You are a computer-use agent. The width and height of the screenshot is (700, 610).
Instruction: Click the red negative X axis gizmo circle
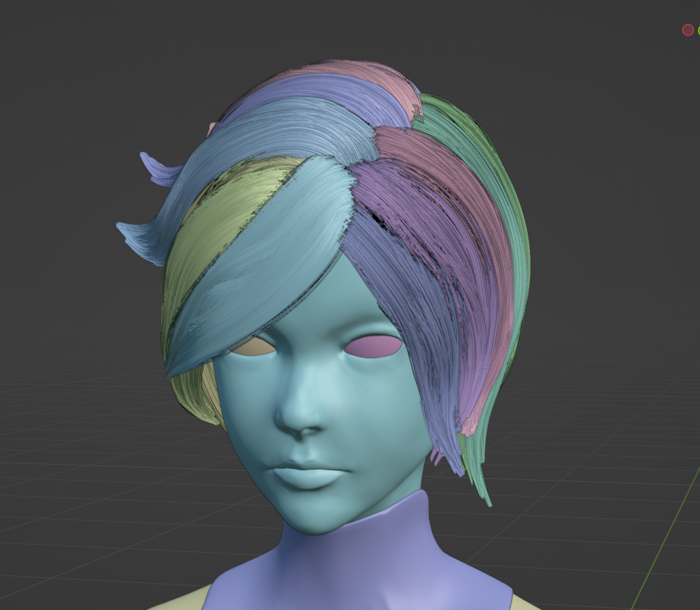click(x=688, y=30)
